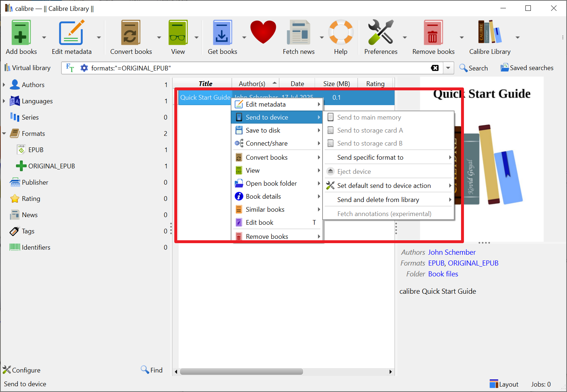The image size is (567, 392).
Task: Open the Remove books toolbar dropdown arrow
Action: (462, 37)
